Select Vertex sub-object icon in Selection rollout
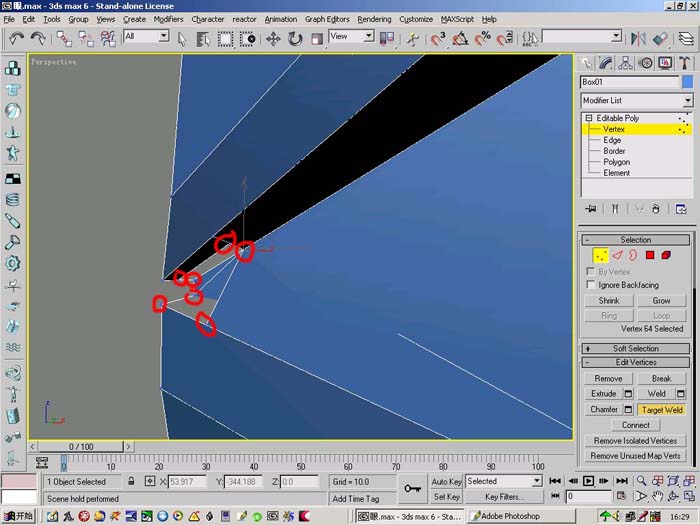 click(600, 255)
